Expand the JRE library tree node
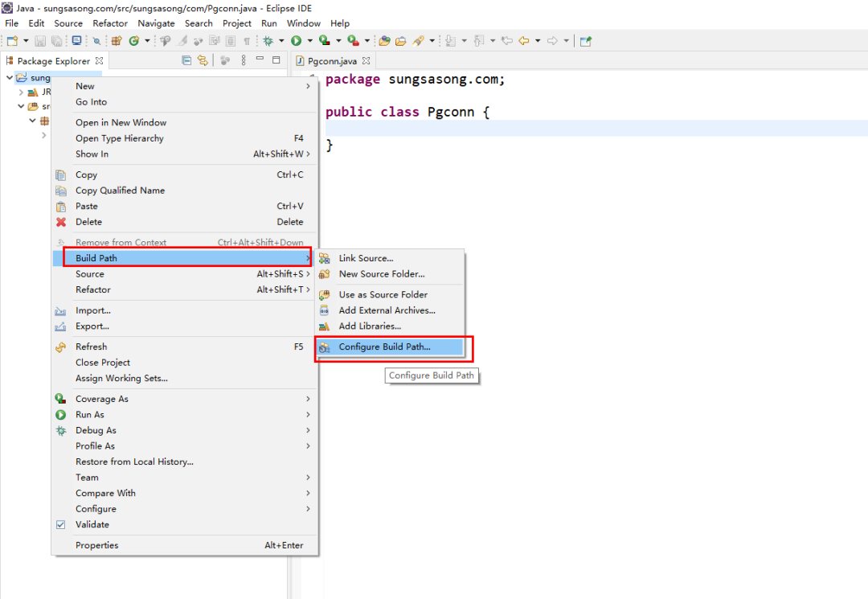This screenshot has width=868, height=599. coord(21,92)
